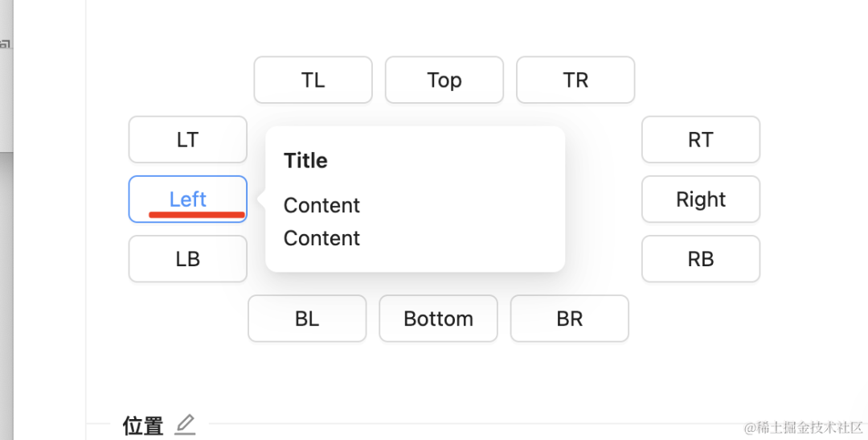The image size is (868, 440).
Task: Click the gray window at the left edge
Action: 6,80
